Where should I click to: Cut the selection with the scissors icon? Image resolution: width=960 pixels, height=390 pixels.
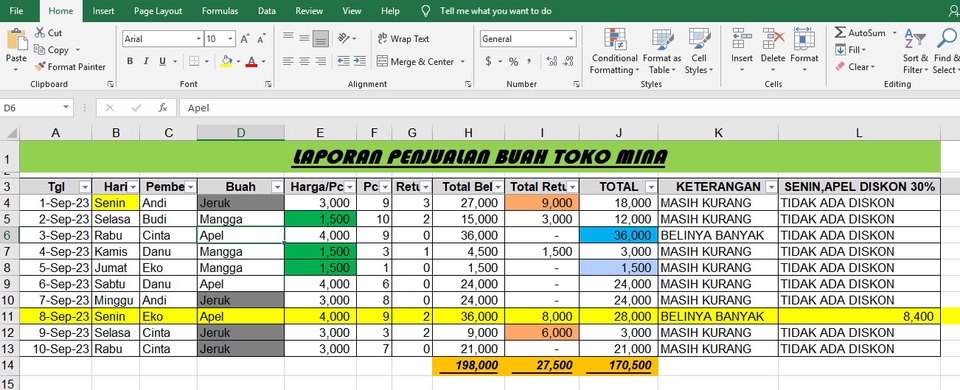[40, 32]
